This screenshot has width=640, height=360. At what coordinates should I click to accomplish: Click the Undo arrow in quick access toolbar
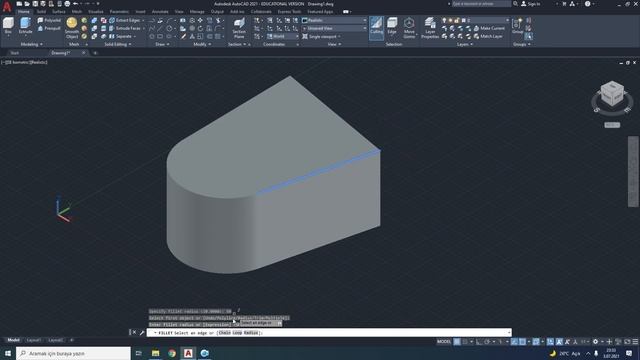[x=76, y=4]
